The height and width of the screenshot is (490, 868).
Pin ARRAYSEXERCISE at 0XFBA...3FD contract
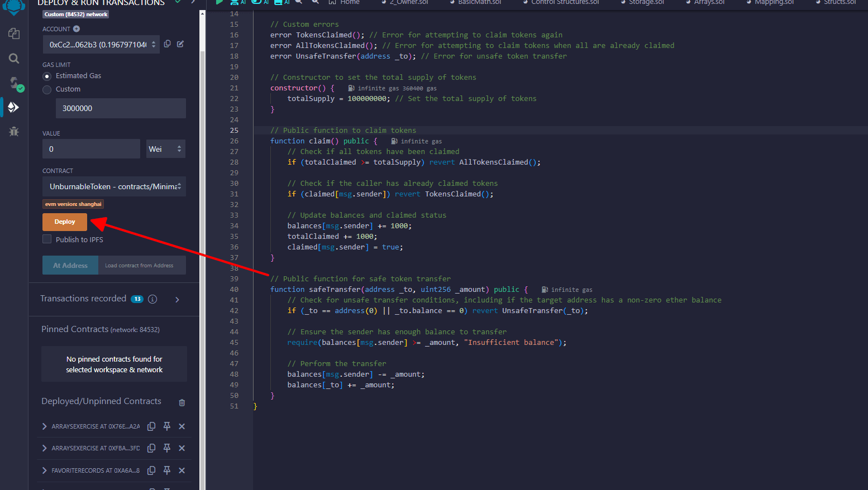[x=166, y=448]
